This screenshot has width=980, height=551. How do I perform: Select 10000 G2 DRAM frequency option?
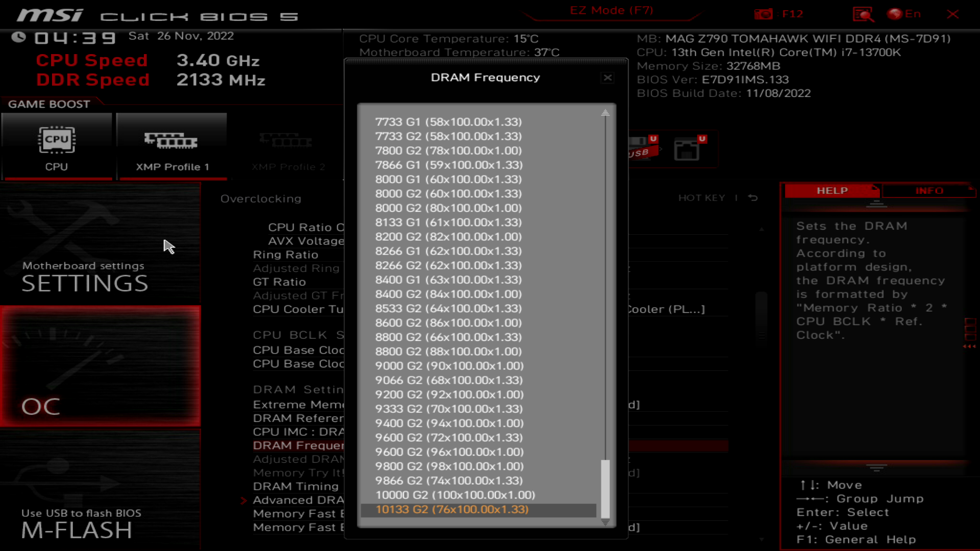click(455, 495)
